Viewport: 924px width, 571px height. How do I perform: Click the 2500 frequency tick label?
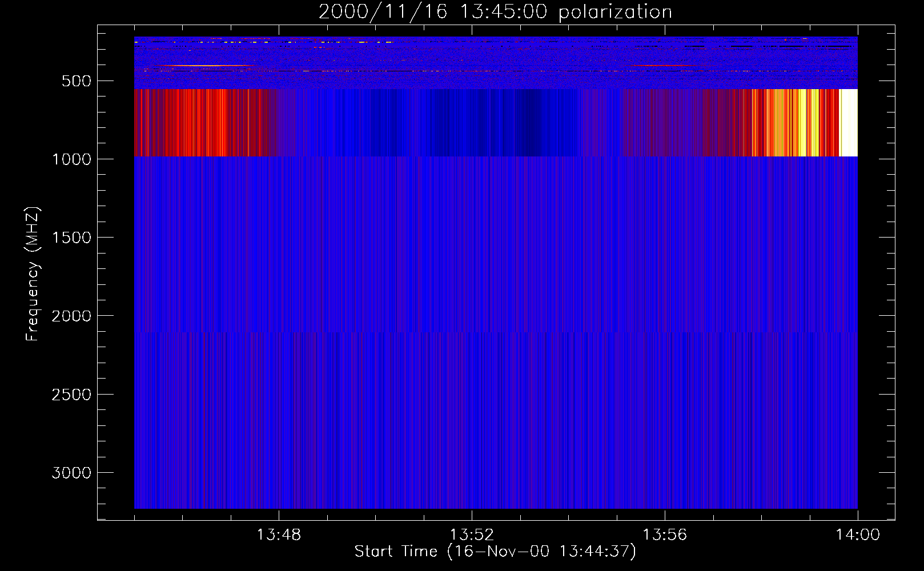click(x=71, y=395)
